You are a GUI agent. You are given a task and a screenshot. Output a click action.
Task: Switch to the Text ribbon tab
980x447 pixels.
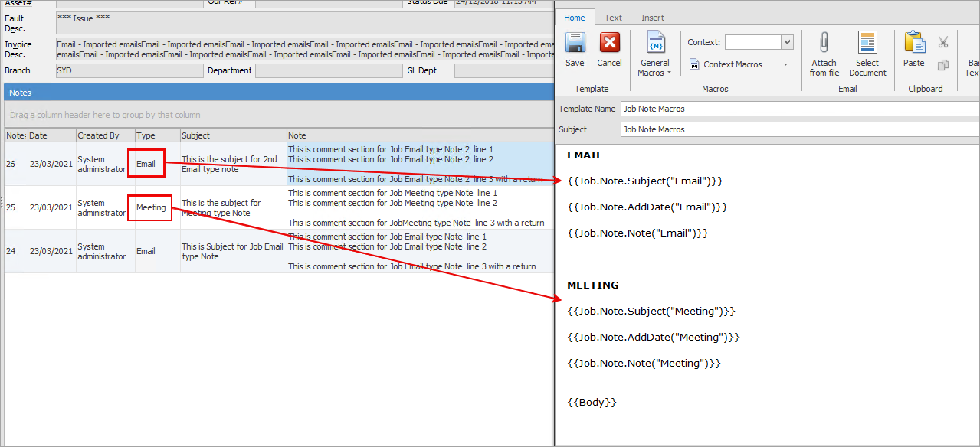point(613,18)
